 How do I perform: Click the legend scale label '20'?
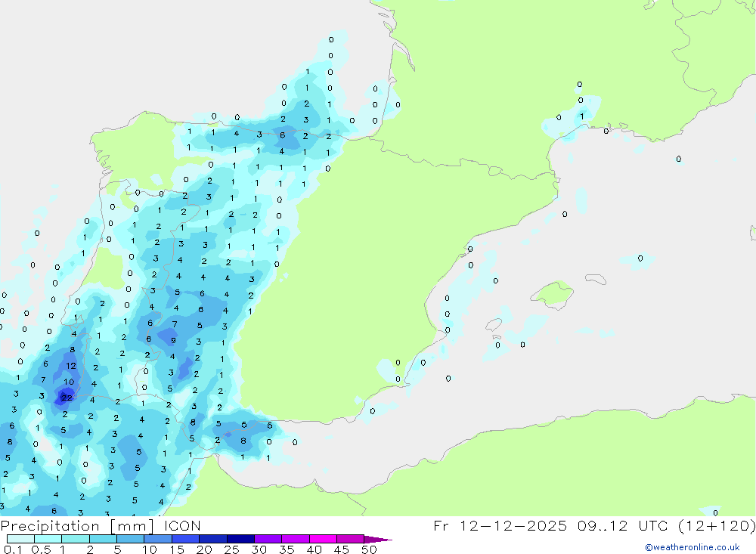(x=204, y=549)
